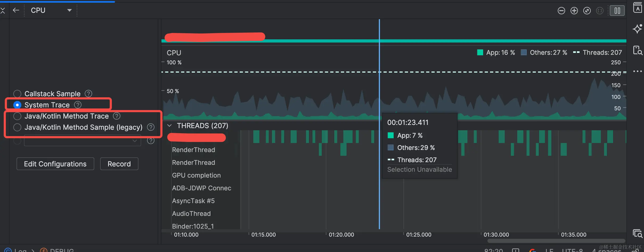This screenshot has height=252, width=644.
Task: Click the tooltip timestamp 00:01:23.411
Action: (x=408, y=123)
